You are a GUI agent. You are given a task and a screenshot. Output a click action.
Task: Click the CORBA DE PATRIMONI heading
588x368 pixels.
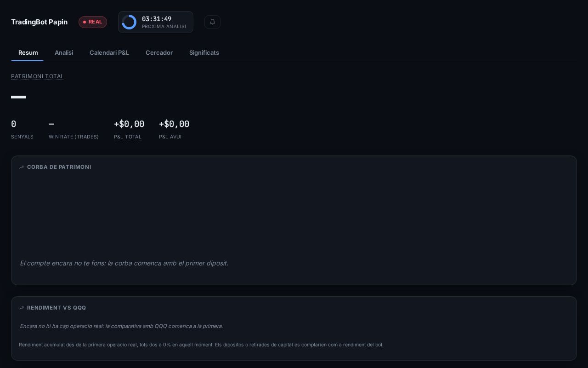59,167
